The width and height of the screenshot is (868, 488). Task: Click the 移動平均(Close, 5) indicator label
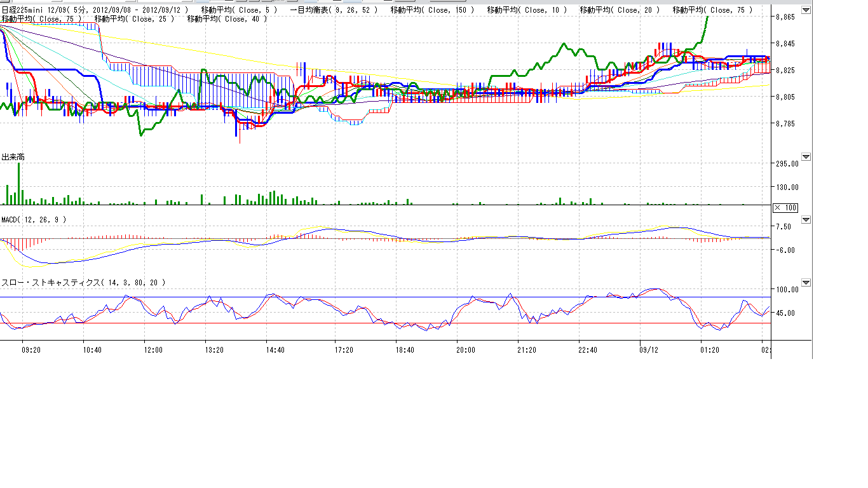point(239,10)
